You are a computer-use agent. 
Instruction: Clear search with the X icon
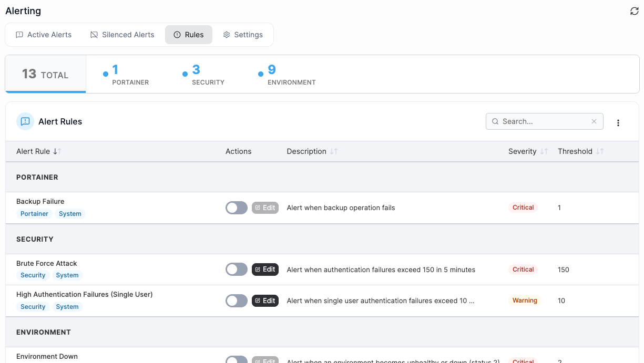[x=594, y=121]
